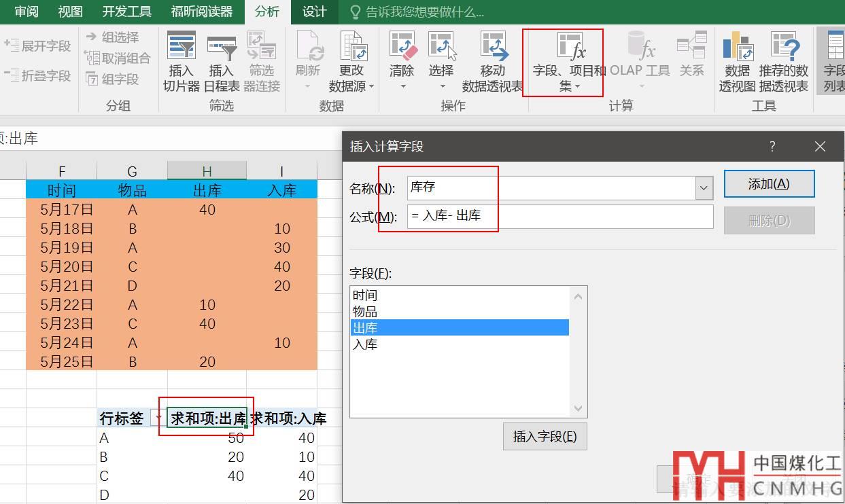This screenshot has height=504, width=845.
Task: Open the 更改数据源 (Change Data Source) tool
Action: click(351, 61)
